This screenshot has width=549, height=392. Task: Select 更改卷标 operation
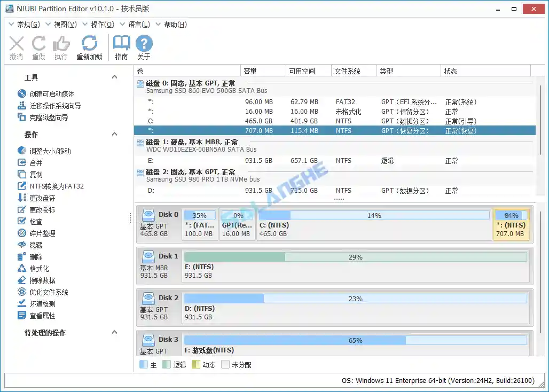(x=36, y=210)
